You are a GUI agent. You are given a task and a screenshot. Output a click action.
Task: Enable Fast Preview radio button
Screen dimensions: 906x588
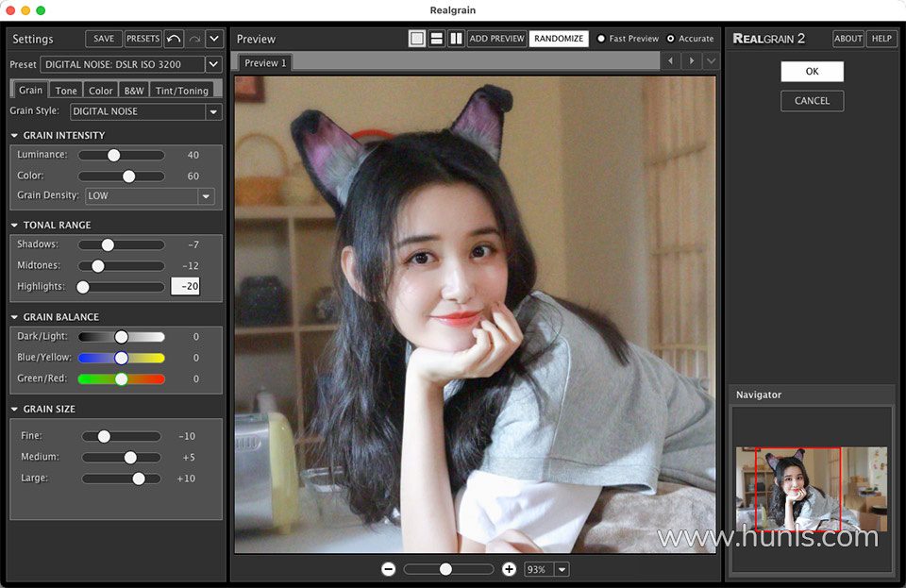[601, 39]
